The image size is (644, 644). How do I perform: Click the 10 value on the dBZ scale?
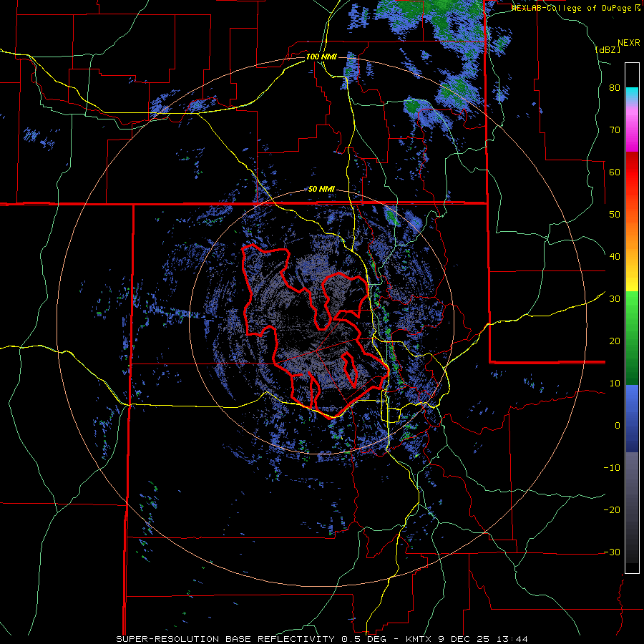click(615, 384)
